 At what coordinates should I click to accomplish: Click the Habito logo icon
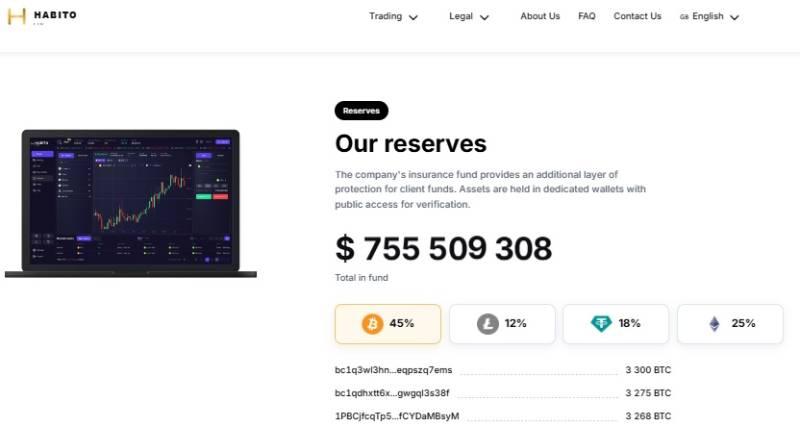tap(16, 16)
